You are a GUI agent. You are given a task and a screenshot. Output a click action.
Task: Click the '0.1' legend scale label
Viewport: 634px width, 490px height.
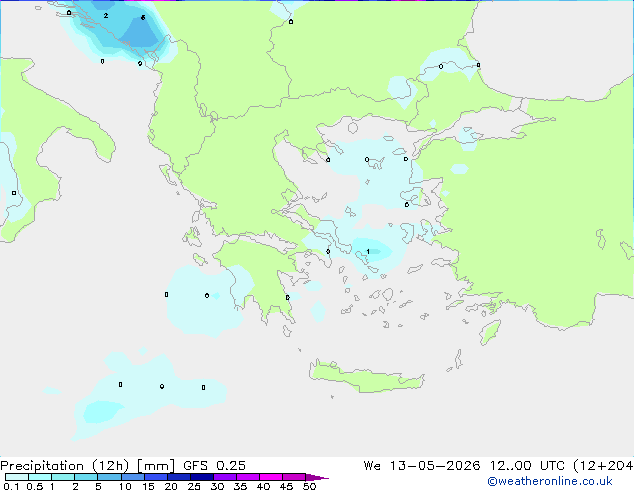pyautogui.click(x=11, y=486)
